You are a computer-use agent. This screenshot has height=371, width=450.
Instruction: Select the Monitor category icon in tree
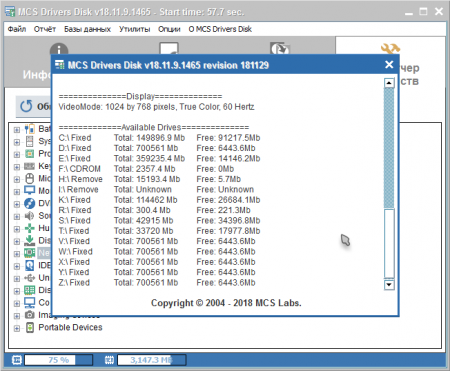coord(30,191)
